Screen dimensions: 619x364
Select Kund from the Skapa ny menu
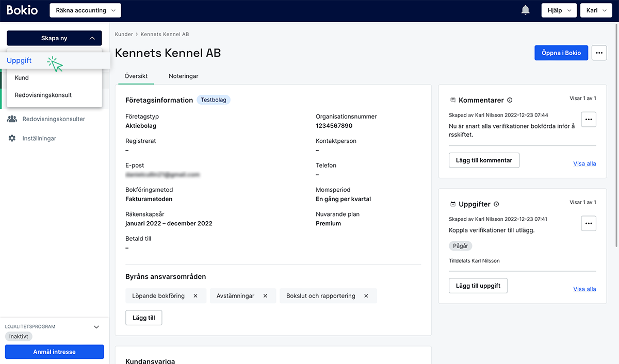(22, 78)
